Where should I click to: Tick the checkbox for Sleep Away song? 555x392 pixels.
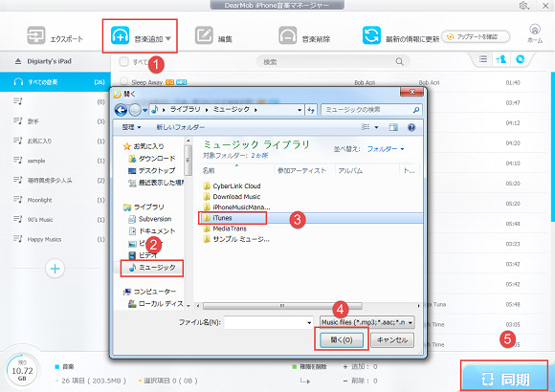click(123, 81)
